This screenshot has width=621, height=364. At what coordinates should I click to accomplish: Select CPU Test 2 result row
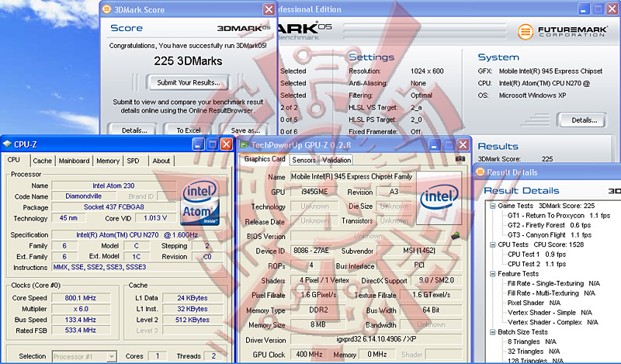click(x=536, y=264)
